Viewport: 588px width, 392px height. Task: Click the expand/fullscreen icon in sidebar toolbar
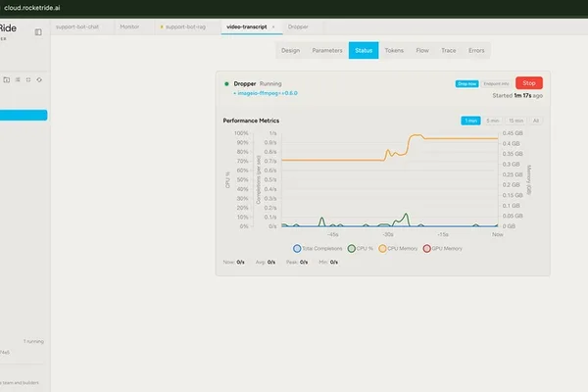point(28,79)
